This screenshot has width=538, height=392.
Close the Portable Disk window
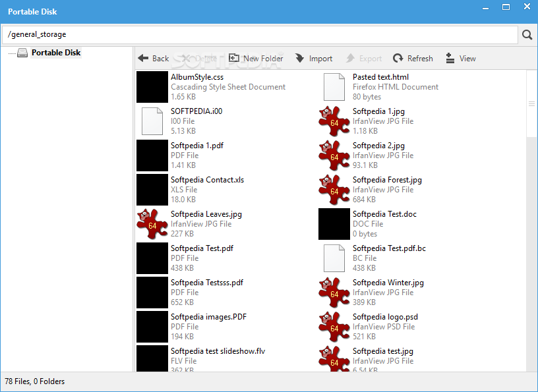pos(527,7)
